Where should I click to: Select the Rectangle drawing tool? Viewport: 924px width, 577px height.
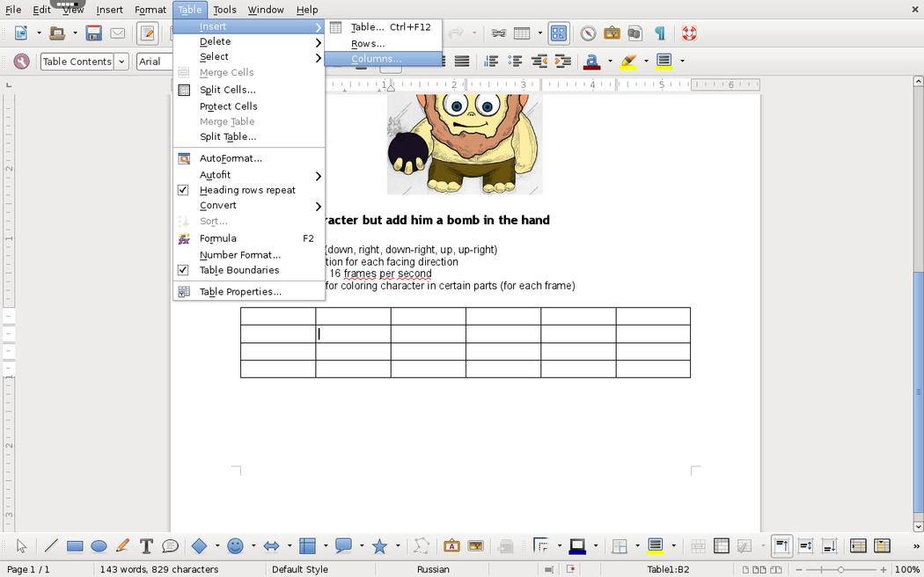75,546
